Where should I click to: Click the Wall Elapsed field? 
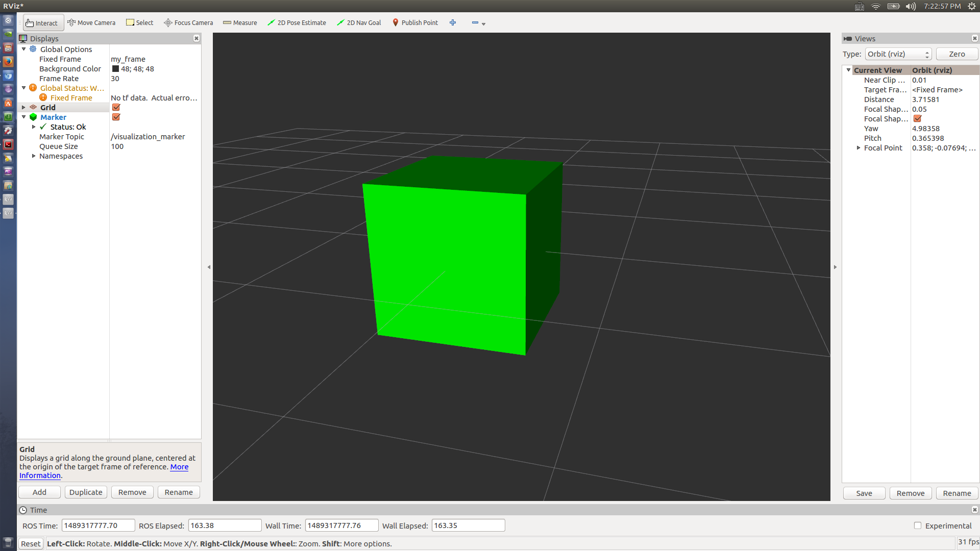(x=468, y=525)
